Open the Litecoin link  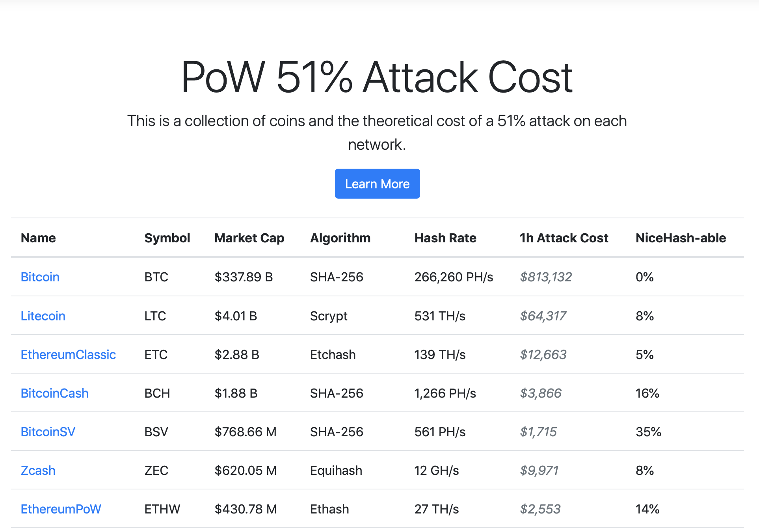pos(43,316)
